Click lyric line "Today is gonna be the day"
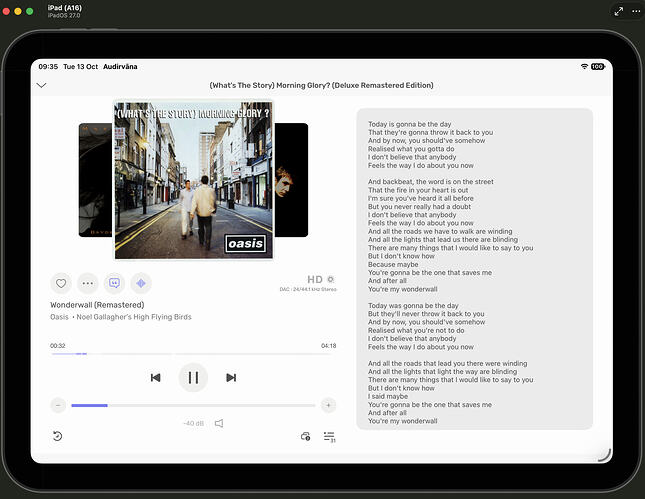645x499 pixels. click(x=410, y=124)
